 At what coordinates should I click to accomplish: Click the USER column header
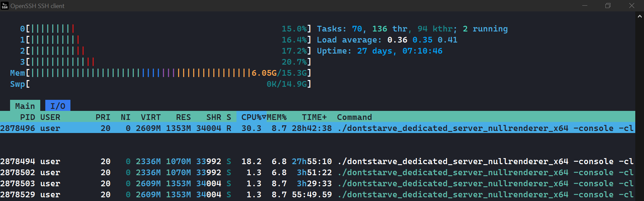tap(50, 117)
